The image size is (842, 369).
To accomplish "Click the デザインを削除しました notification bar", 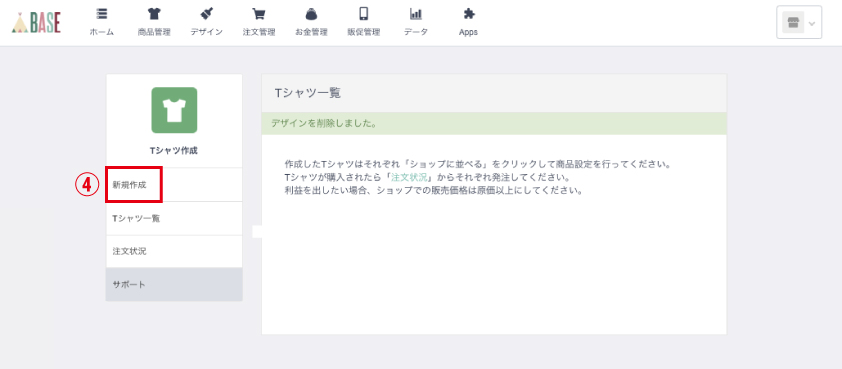I will [x=494, y=124].
